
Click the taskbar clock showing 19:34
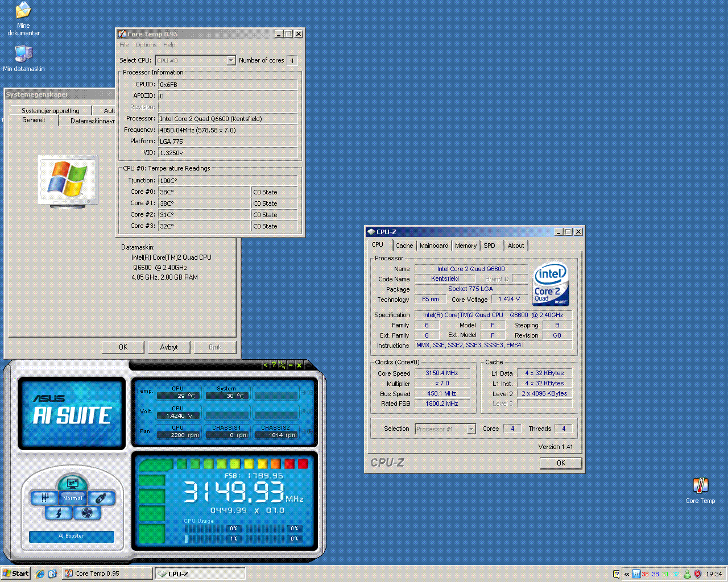pyautogui.click(x=714, y=574)
